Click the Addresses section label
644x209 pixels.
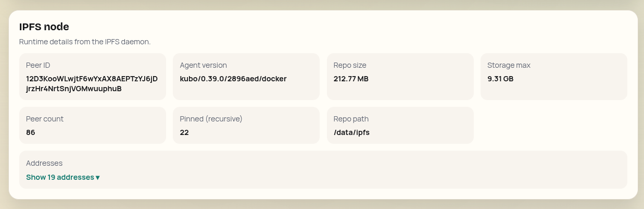tap(44, 163)
